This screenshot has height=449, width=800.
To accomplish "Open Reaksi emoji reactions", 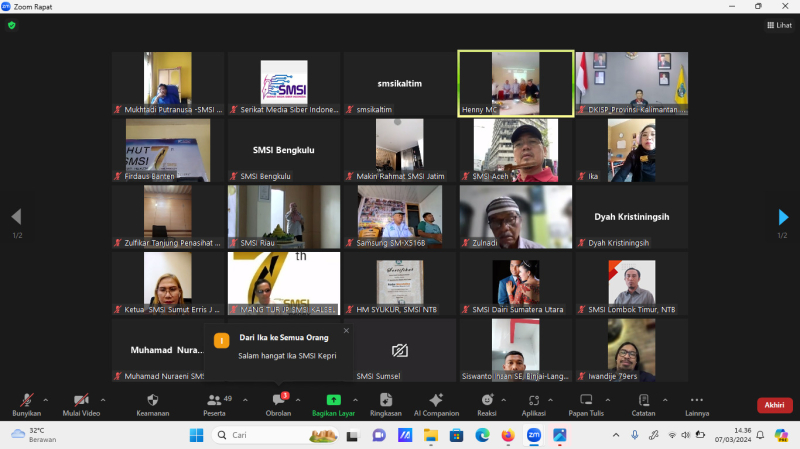I will (487, 403).
